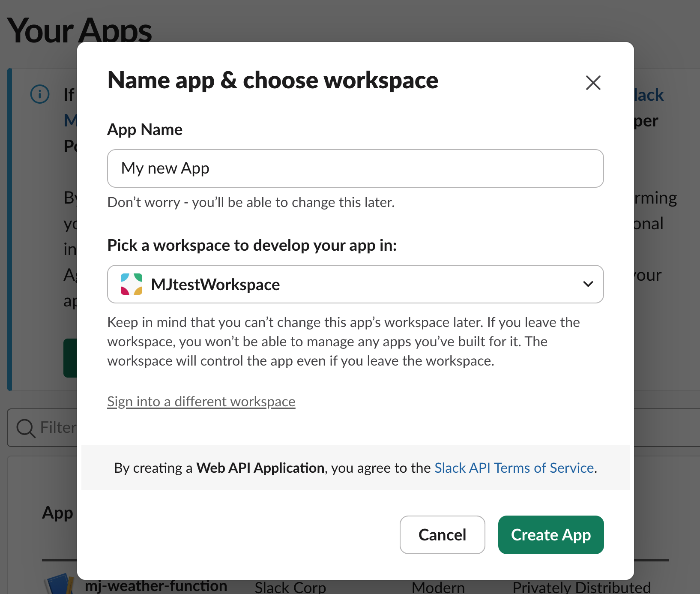Click the MJtestWorkspace logo icon
The image size is (700, 594).
tap(132, 285)
